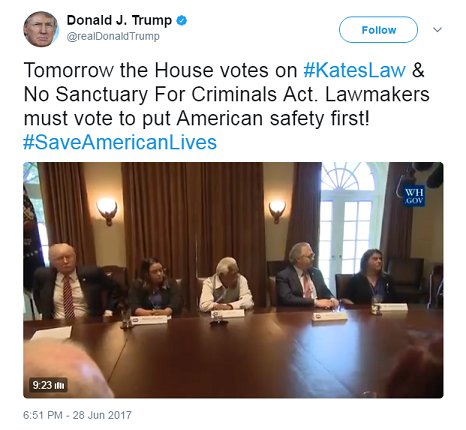Follow the @realDonaldTrump account
Image resolution: width=466 pixels, height=430 pixels.
coord(378,30)
